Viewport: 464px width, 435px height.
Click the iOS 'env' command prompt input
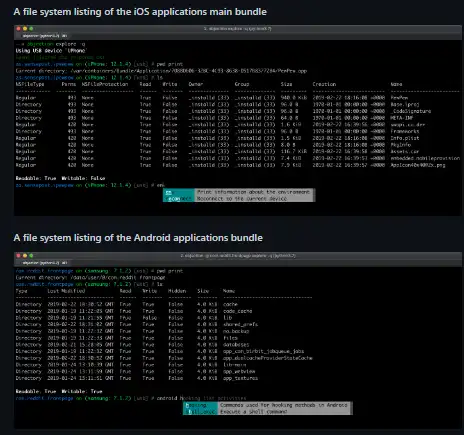(161, 185)
